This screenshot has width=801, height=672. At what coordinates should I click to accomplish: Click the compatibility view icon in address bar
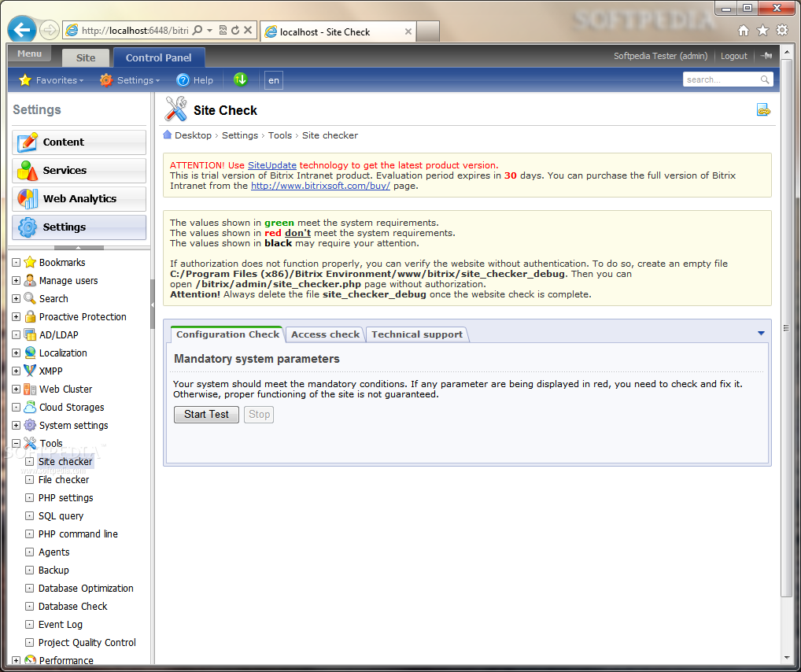[x=223, y=30]
